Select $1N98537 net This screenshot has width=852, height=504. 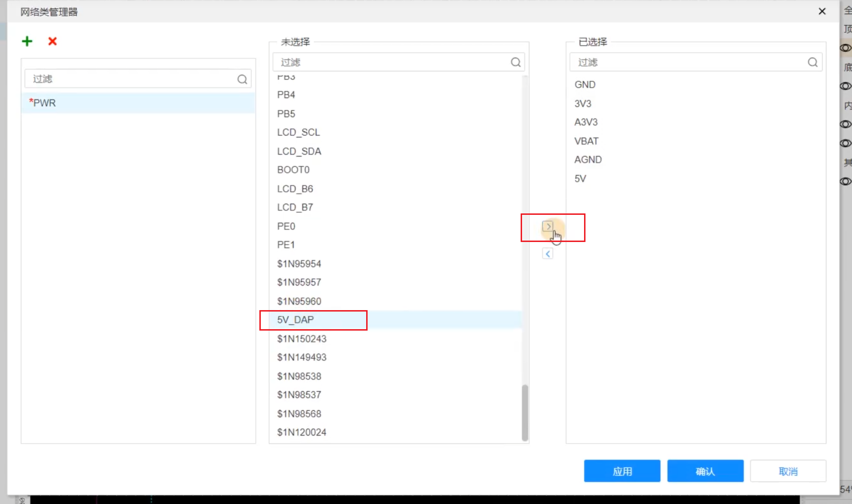pyautogui.click(x=396, y=395)
